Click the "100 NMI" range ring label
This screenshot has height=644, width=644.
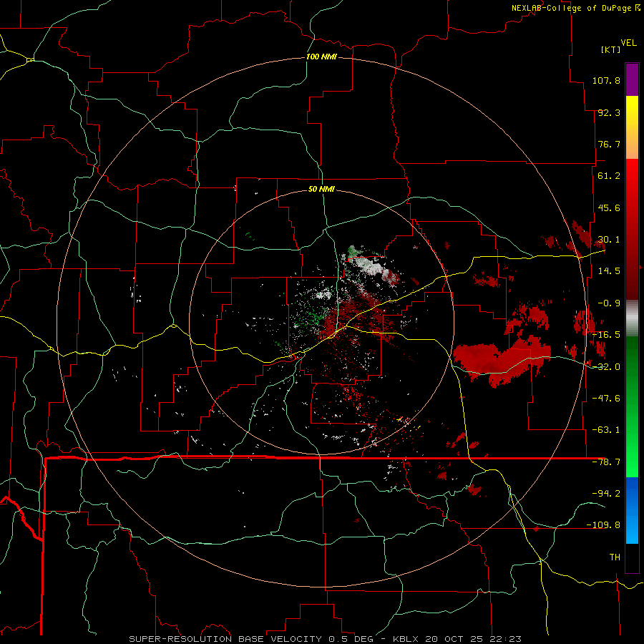pyautogui.click(x=321, y=57)
